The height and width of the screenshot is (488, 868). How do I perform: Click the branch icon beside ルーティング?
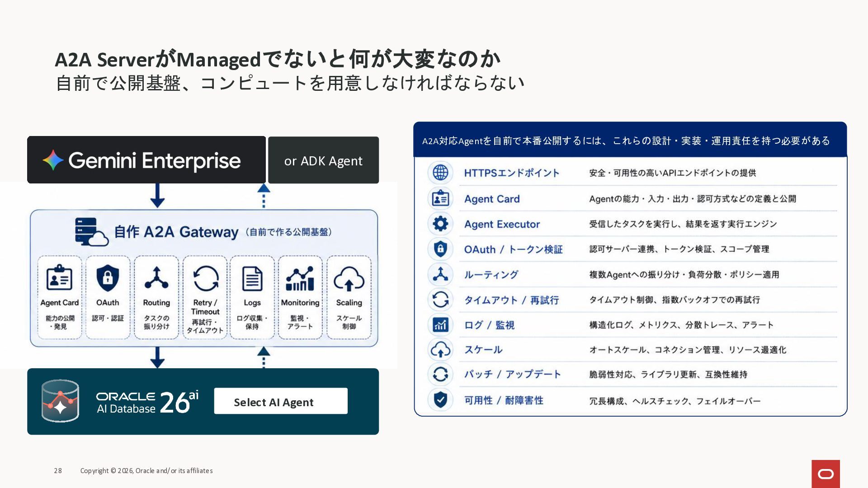[x=440, y=274]
